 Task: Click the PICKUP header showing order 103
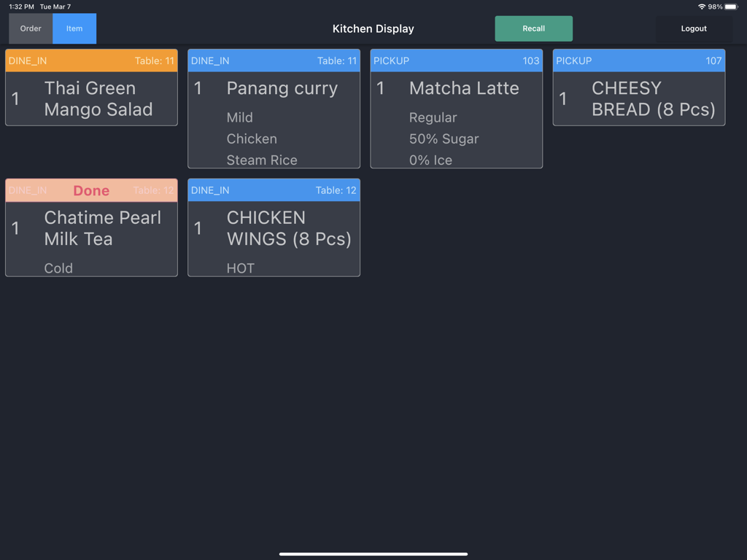[456, 61]
